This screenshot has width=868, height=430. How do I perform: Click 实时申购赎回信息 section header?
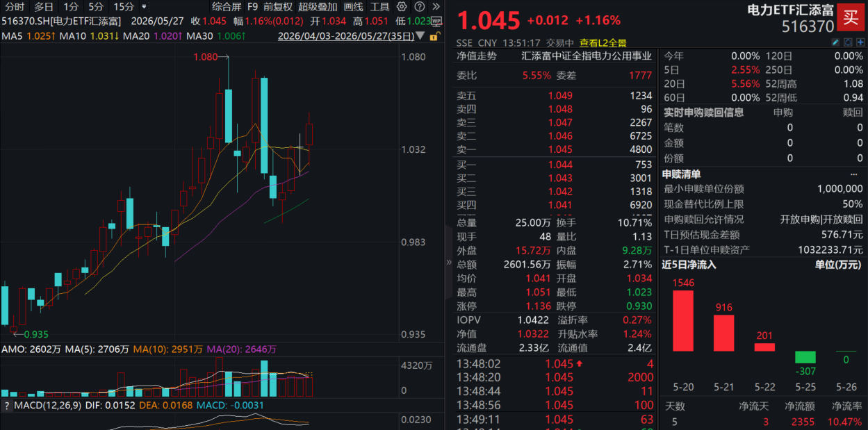click(x=703, y=112)
